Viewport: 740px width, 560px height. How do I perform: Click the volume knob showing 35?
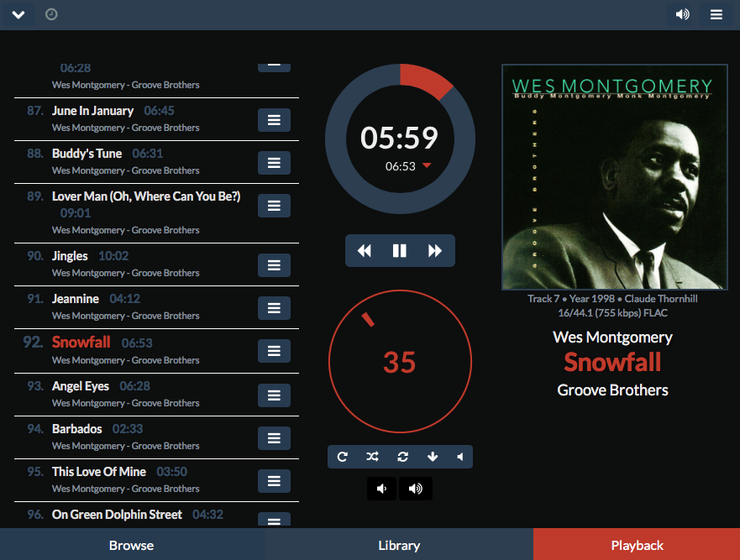point(400,361)
